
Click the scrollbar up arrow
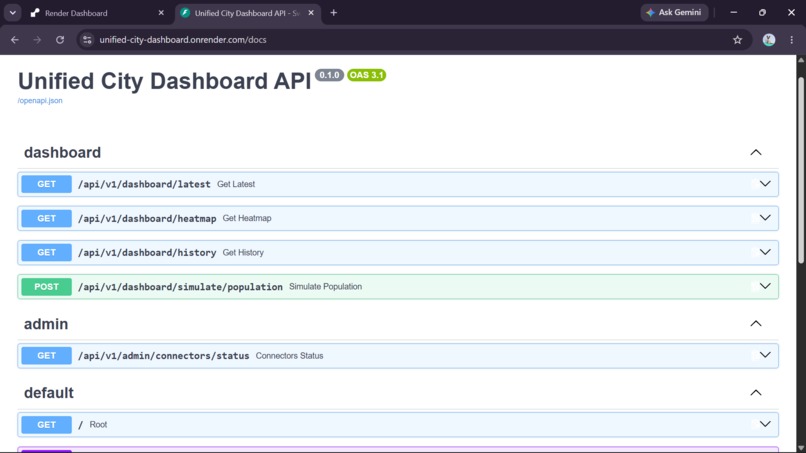point(801,60)
